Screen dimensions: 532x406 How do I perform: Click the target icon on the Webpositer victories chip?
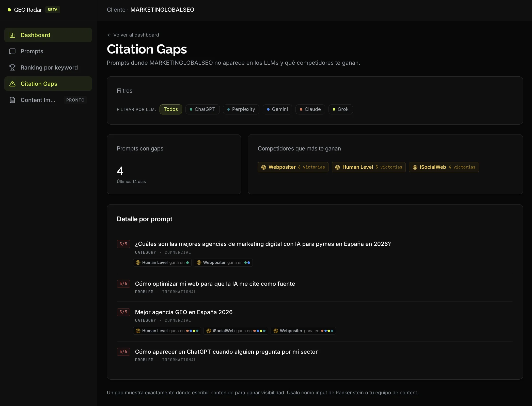(x=263, y=167)
